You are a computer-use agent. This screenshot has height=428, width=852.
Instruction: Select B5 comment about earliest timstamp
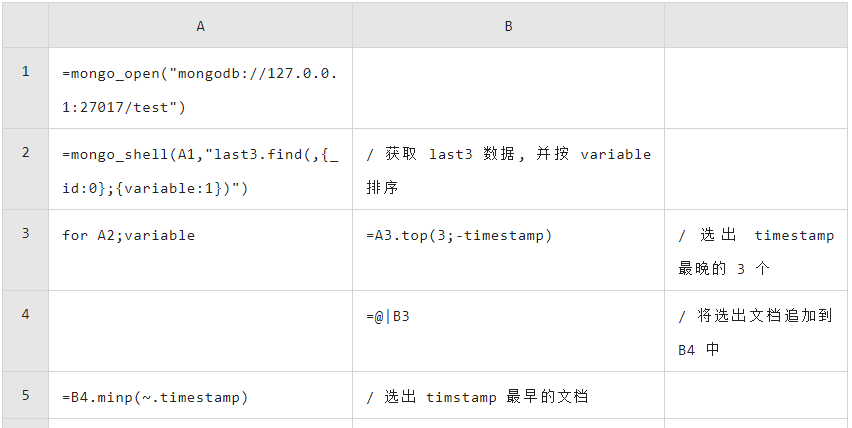click(x=508, y=395)
